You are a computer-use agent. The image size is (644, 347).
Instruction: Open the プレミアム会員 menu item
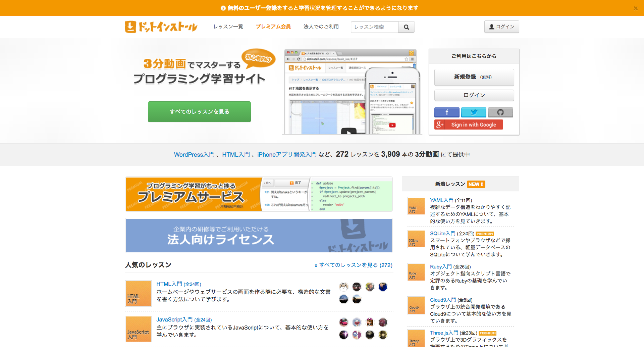(273, 27)
